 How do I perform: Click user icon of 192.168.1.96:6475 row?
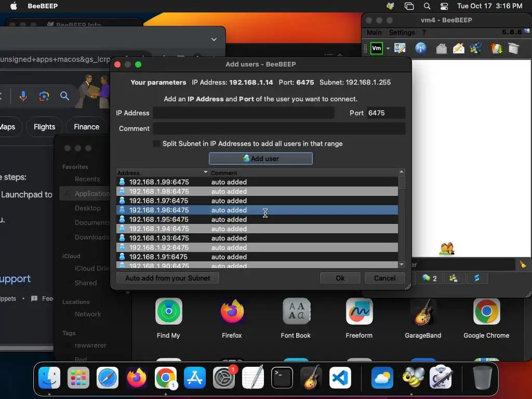[x=122, y=210]
